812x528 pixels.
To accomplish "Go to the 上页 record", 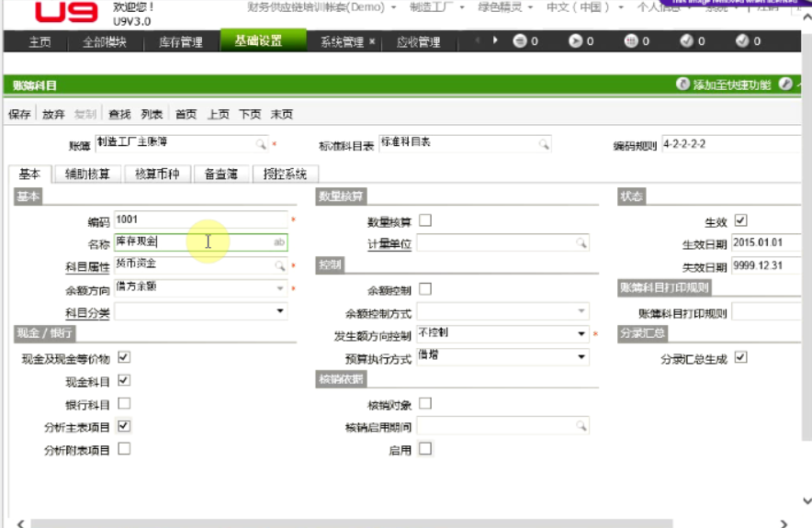I will tap(218, 114).
